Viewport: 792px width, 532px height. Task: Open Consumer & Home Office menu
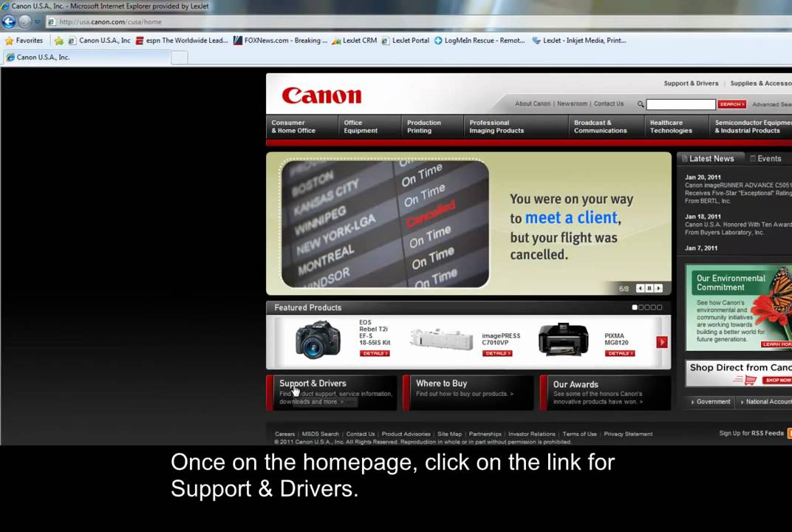click(x=302, y=126)
